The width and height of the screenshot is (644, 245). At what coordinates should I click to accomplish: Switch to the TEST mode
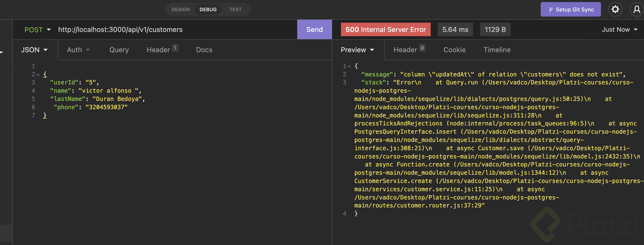235,10
